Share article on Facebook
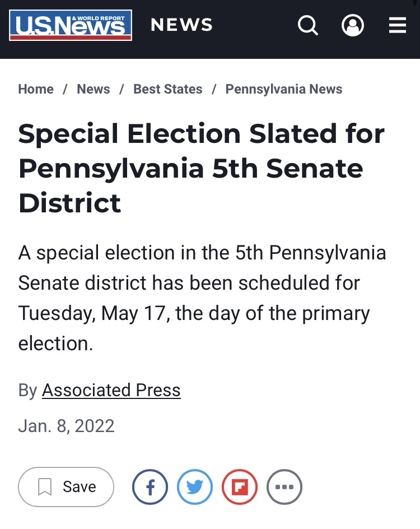The image size is (420, 529). pyautogui.click(x=150, y=487)
